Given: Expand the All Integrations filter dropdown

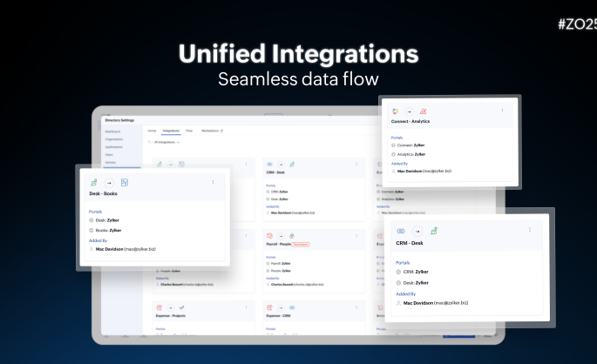Looking at the screenshot, I should (x=166, y=142).
